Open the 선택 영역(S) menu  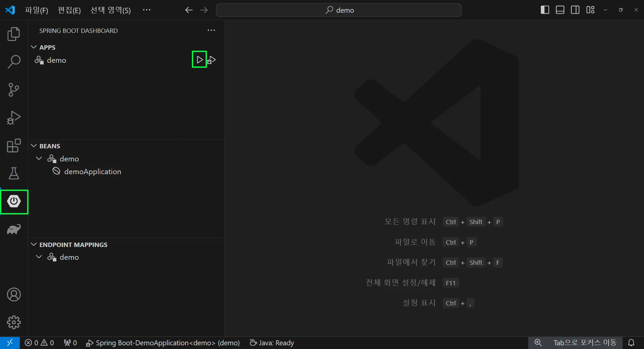[111, 10]
